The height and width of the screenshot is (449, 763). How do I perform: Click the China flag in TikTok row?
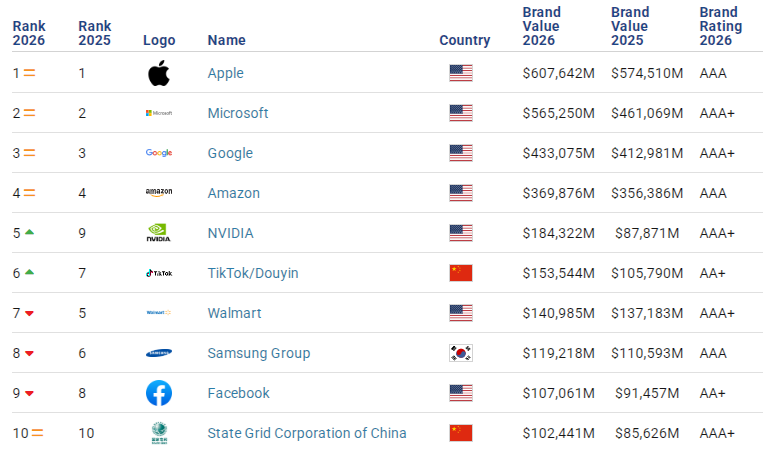(460, 273)
